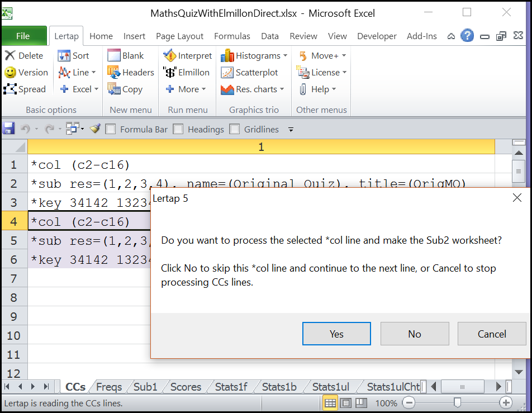Switch to Normal view in status bar
Screen dimensions: 532x413
click(x=330, y=403)
